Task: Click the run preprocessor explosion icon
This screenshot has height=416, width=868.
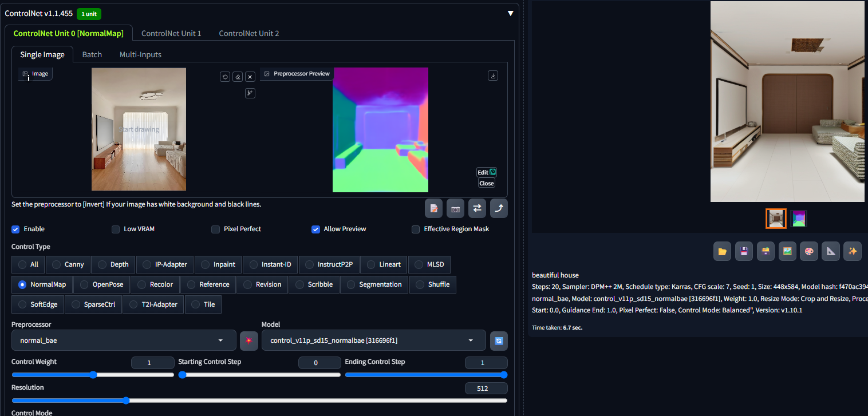Action: (248, 340)
